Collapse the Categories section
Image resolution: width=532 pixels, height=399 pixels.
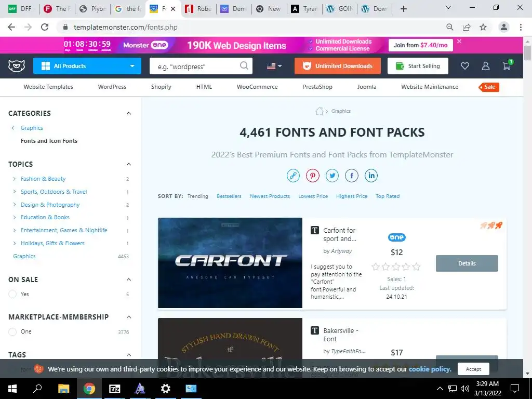pos(129,113)
